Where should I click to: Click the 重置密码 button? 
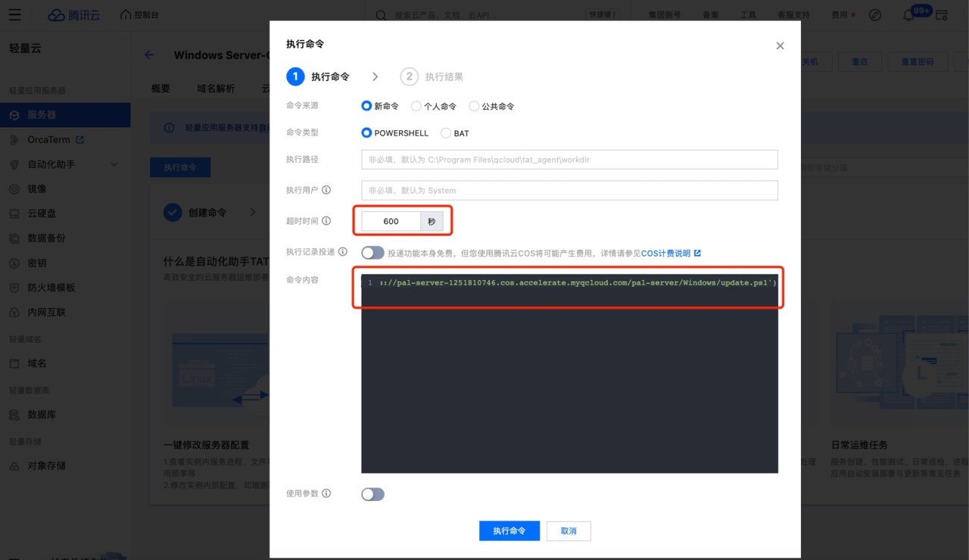(x=918, y=62)
